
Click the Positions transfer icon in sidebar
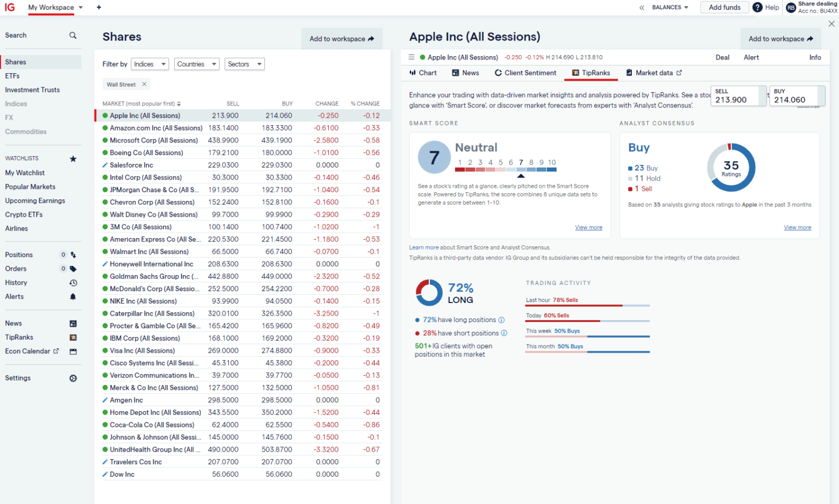(73, 254)
